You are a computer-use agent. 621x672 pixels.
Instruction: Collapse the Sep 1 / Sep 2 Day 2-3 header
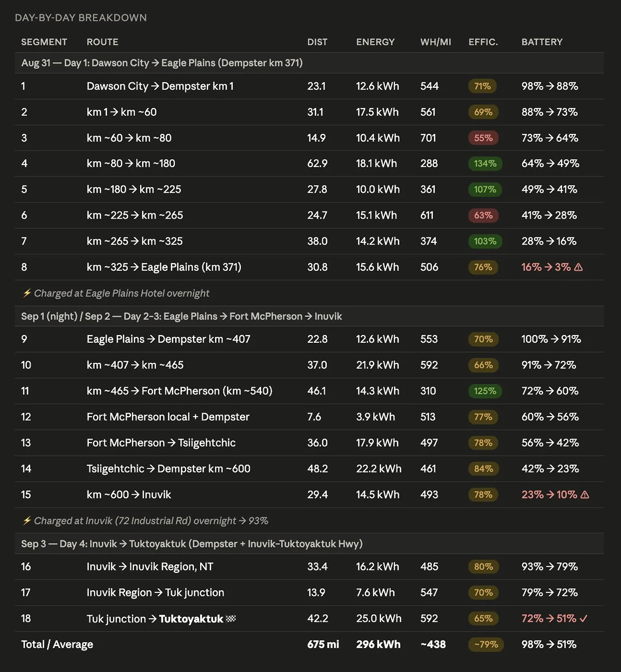[x=309, y=316]
